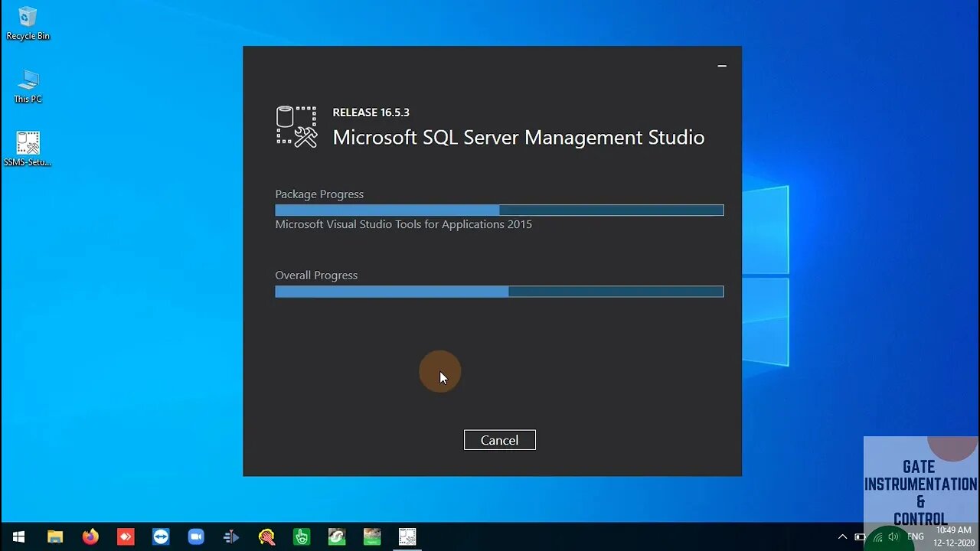Click the "Package Progress" label
Viewport: 980px width, 551px height.
pyautogui.click(x=319, y=194)
